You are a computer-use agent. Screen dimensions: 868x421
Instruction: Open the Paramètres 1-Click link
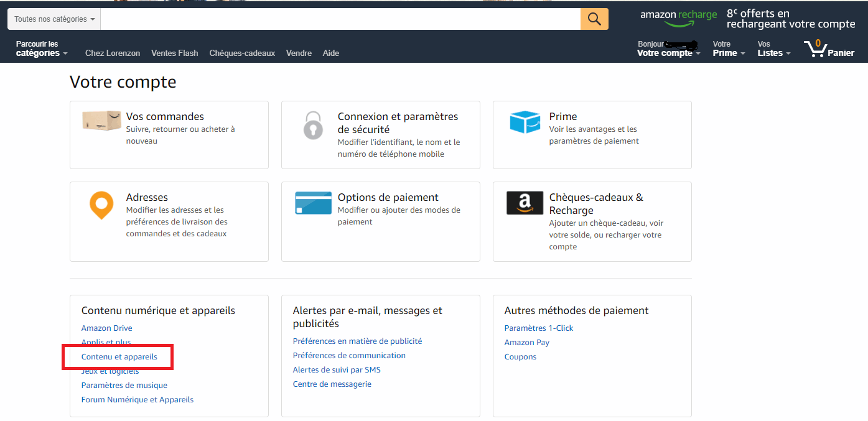point(539,328)
